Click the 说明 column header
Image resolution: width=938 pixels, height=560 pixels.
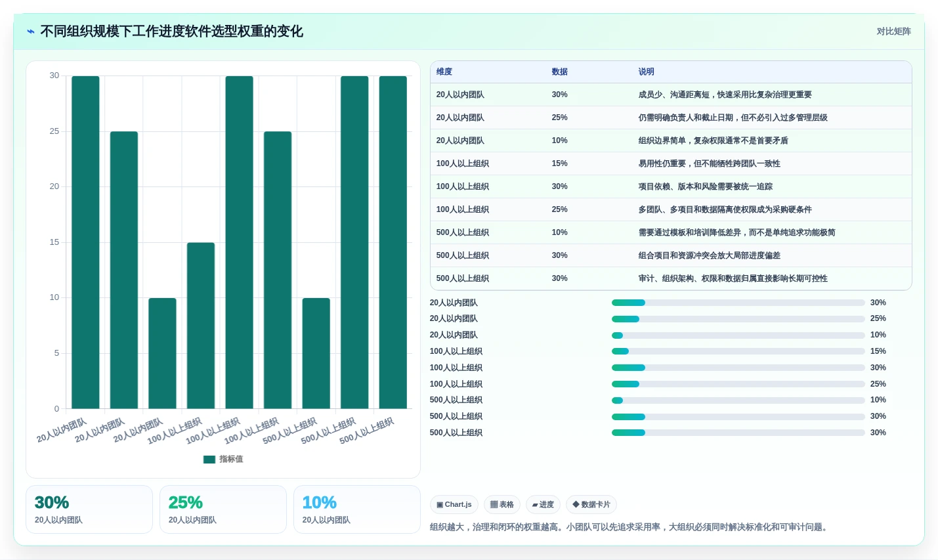click(x=647, y=72)
